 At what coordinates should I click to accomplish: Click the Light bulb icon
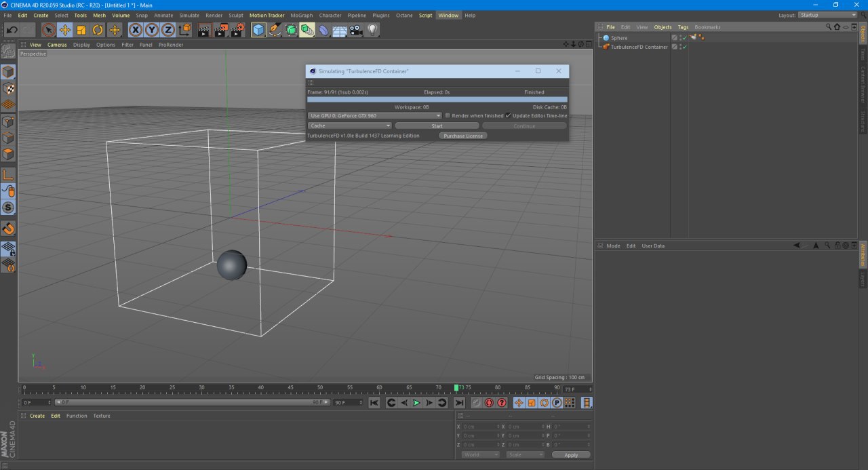372,30
